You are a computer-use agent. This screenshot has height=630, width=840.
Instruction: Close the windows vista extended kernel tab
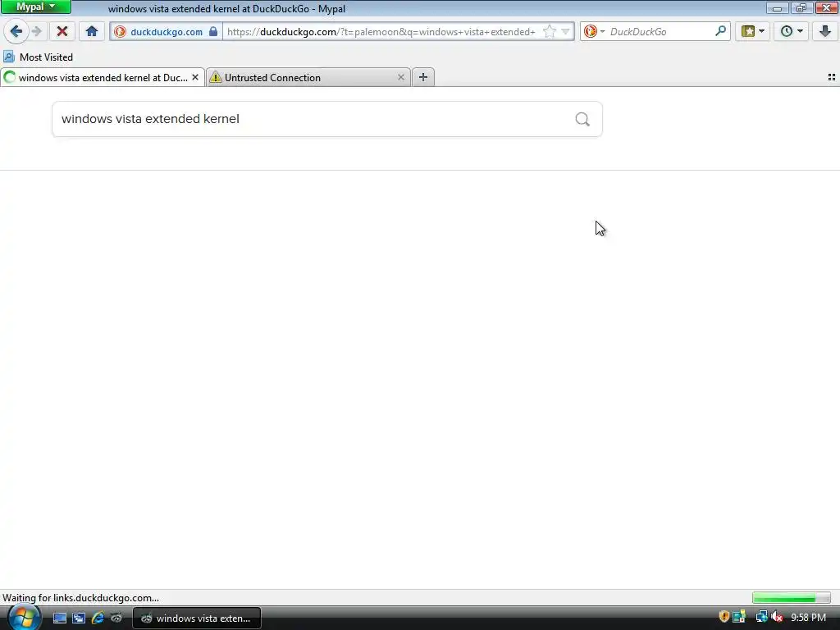pyautogui.click(x=195, y=78)
